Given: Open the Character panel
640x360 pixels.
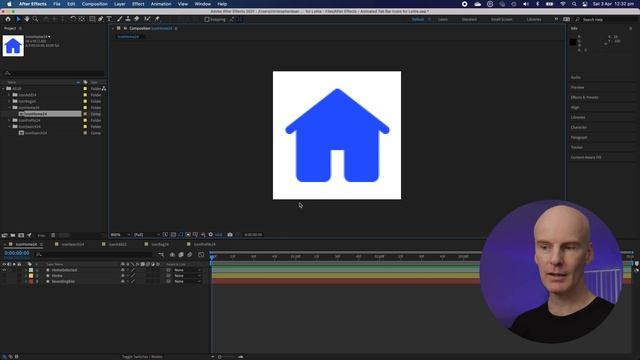Looking at the screenshot, I should (x=578, y=127).
